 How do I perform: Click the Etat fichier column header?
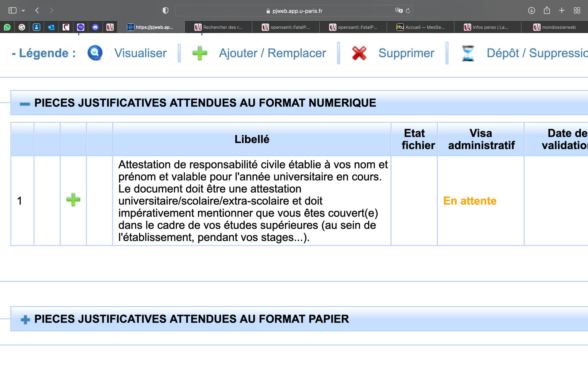(x=415, y=139)
